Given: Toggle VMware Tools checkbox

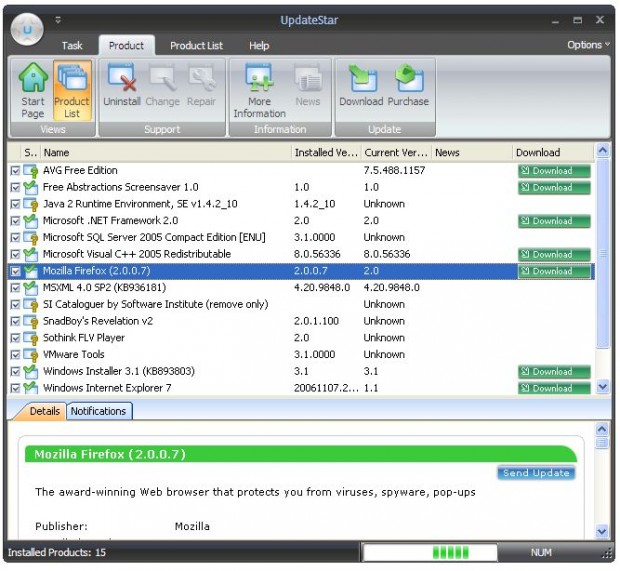Looking at the screenshot, I should [15, 355].
